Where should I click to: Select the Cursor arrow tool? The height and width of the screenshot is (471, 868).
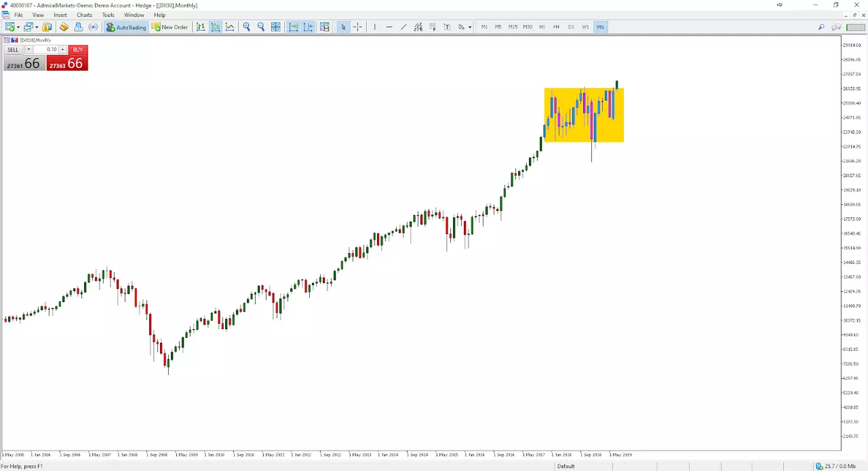tap(343, 27)
